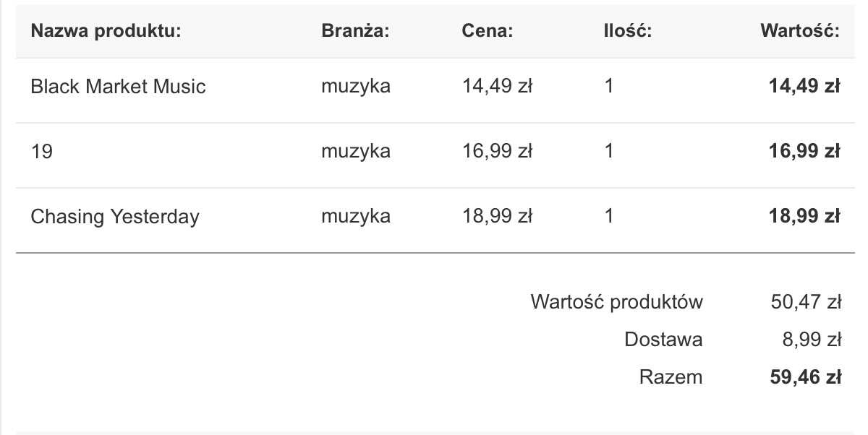Image resolution: width=868 pixels, height=435 pixels.
Task: Open the "Chasing Yesterday" product name
Action: 114,217
